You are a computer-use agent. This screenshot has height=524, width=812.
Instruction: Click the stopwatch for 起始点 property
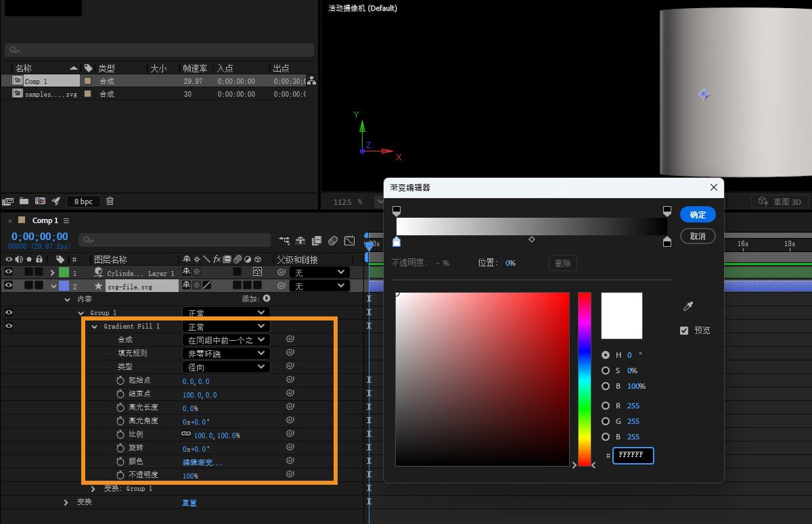point(120,381)
